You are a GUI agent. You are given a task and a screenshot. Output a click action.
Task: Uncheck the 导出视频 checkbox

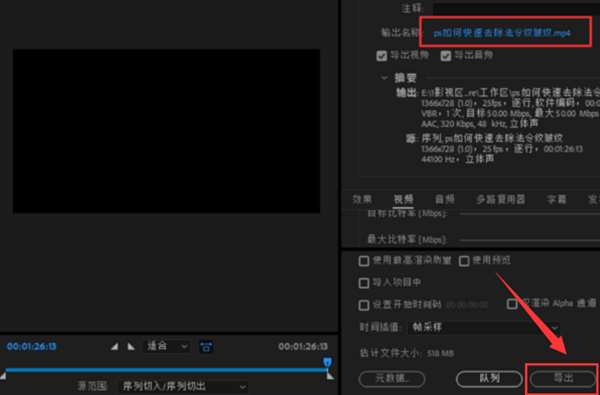click(x=382, y=56)
